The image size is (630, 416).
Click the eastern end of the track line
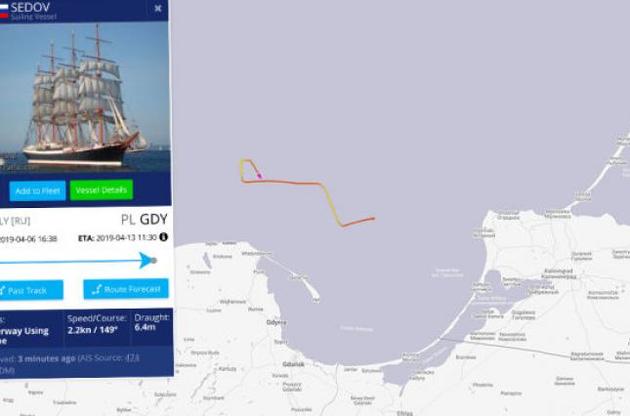pyautogui.click(x=373, y=219)
